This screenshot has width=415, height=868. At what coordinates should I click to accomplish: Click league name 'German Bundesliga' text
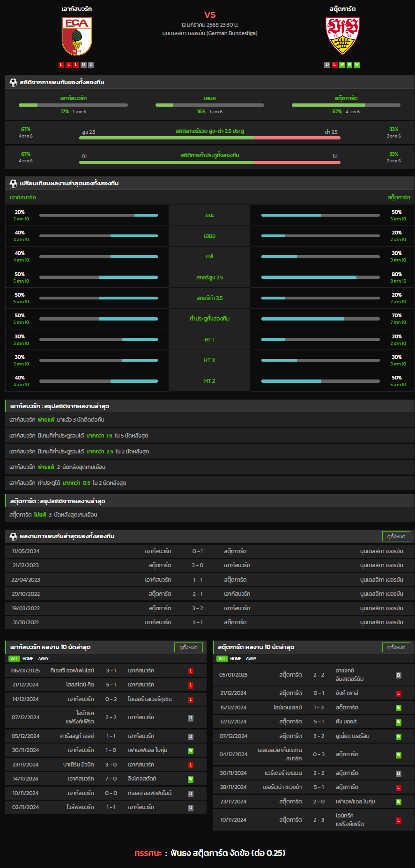(232, 33)
